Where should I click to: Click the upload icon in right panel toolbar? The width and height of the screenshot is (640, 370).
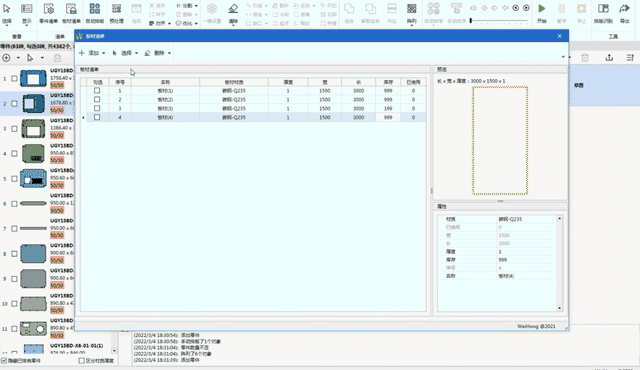pyautogui.click(x=609, y=58)
